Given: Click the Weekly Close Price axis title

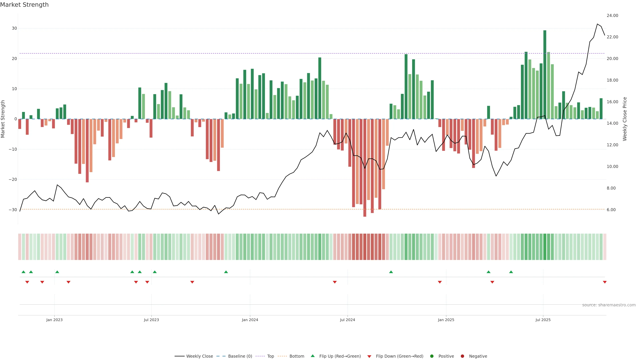Looking at the screenshot, I should pos(625,119).
